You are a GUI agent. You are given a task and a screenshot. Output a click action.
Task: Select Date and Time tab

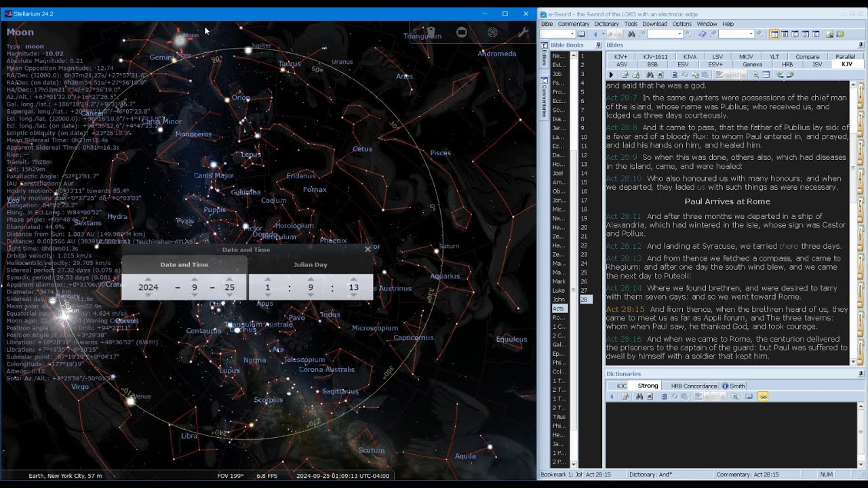(x=184, y=264)
